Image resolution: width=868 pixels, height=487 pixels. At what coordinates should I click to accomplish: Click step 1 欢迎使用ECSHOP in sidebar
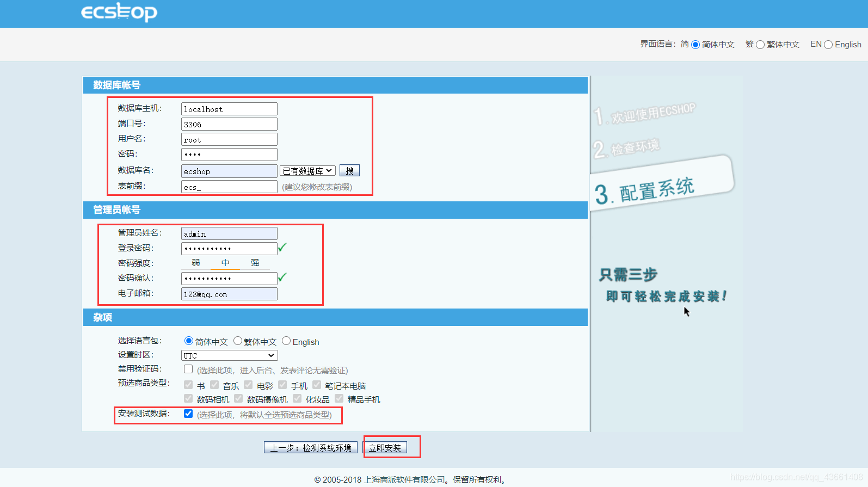tap(644, 114)
